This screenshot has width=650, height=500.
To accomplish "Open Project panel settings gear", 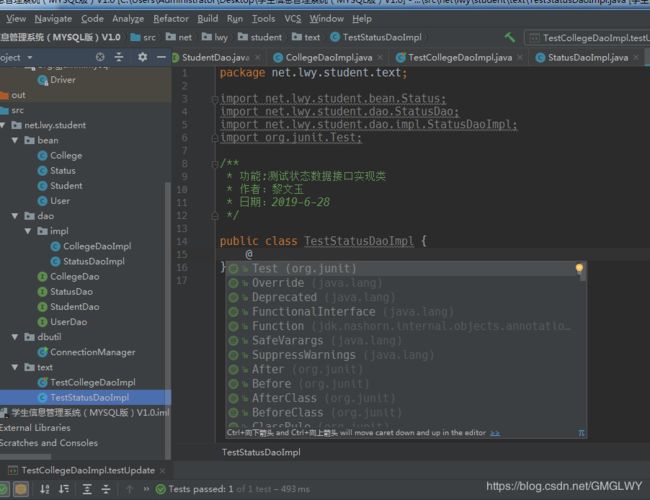I will (x=142, y=57).
